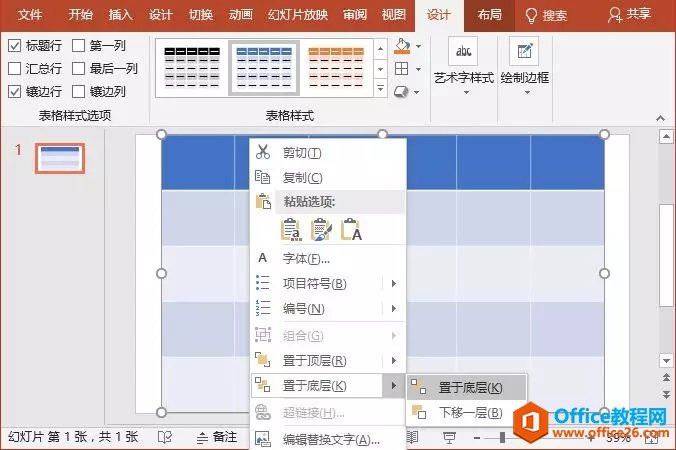Collapse the ribbon with the caret arrow
Viewport: 676px width, 450px height.
(660, 118)
